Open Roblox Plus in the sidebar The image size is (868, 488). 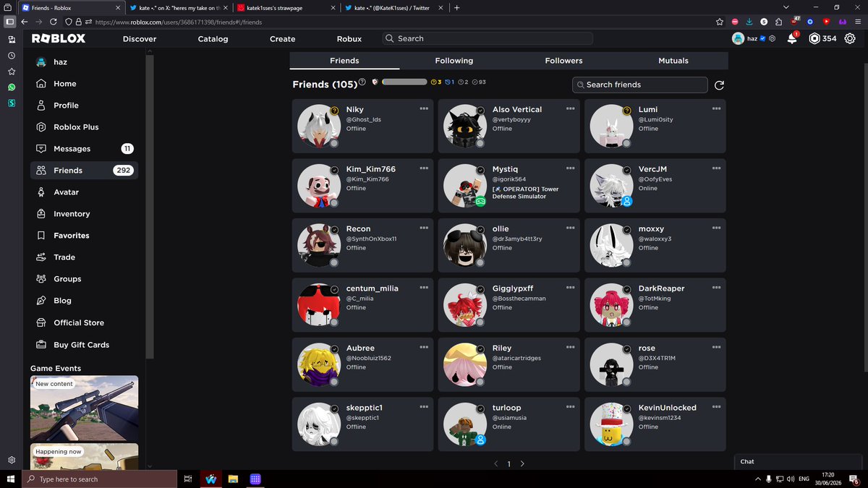(85, 127)
